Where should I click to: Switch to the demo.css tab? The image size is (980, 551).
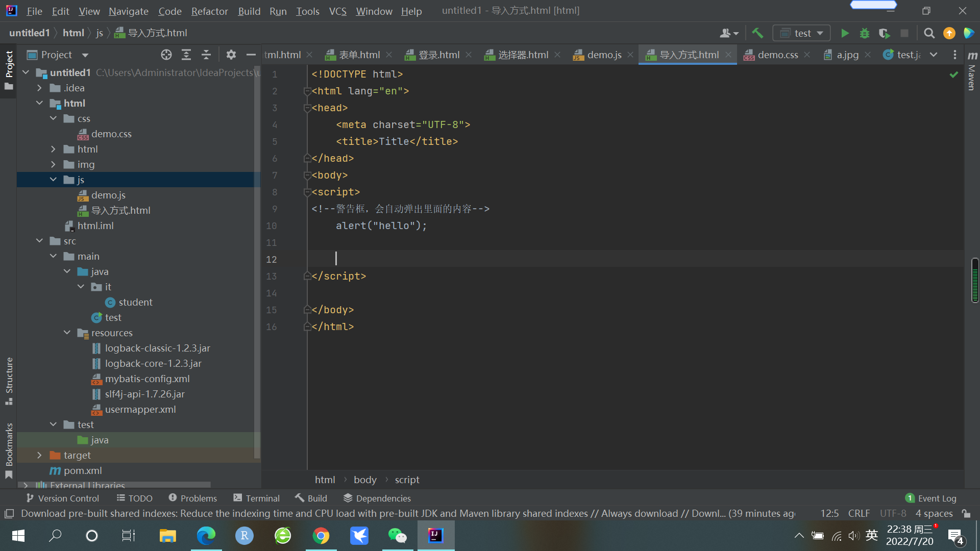click(x=777, y=55)
